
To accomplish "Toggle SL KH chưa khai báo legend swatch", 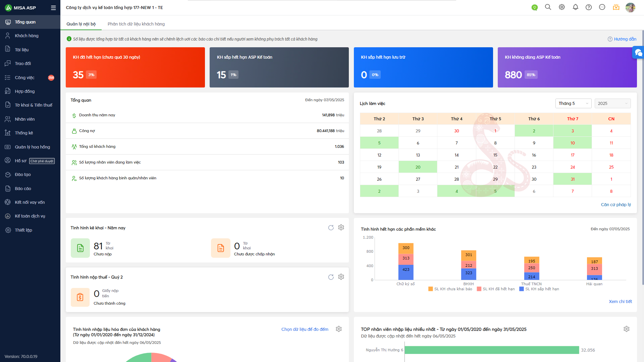I will click(430, 289).
